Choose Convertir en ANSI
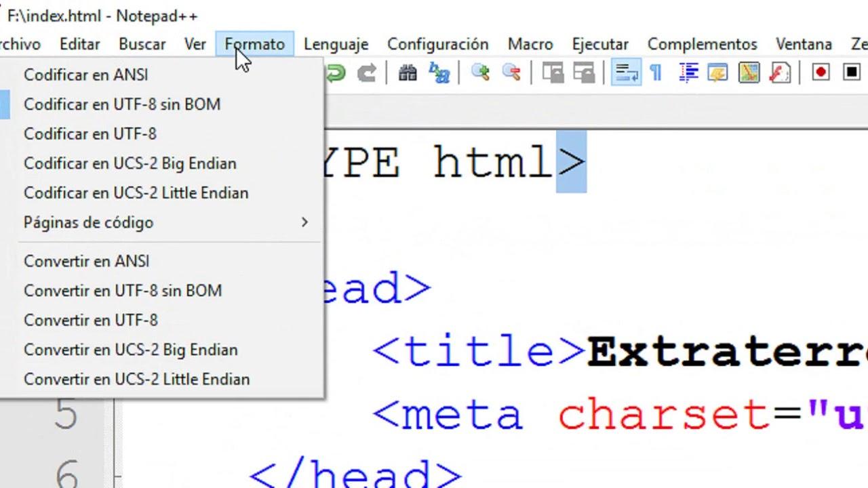Screen dimensions: 868x488 click(x=161, y=261)
